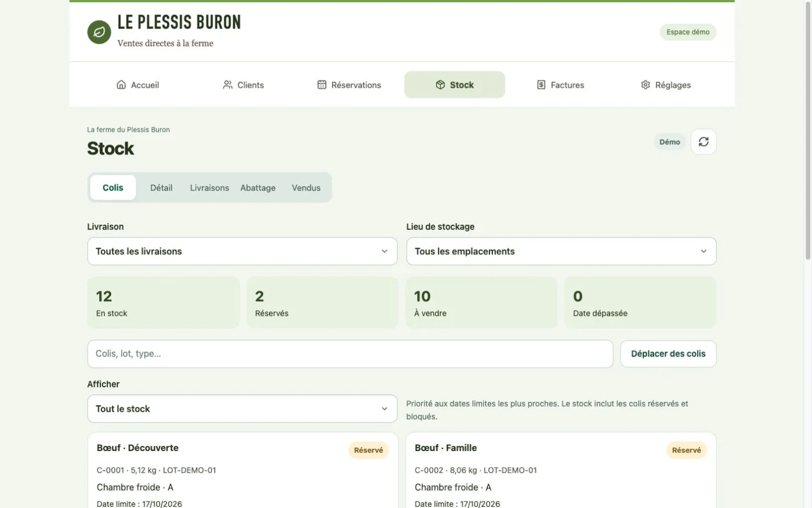Click the 2 Réservés summary card

pyautogui.click(x=322, y=302)
